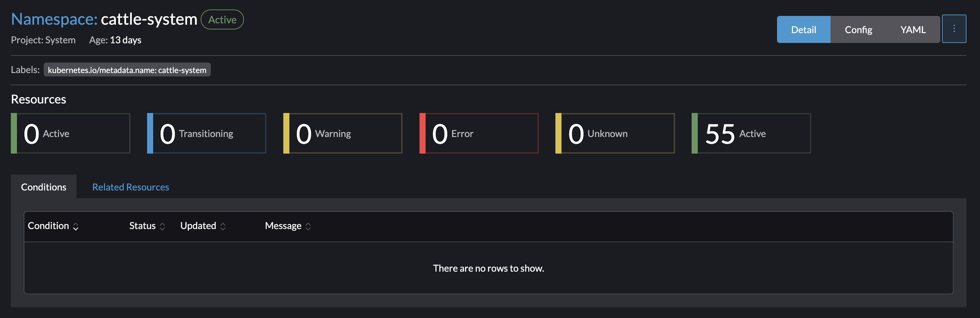
Task: Select the red Error resources counter card
Action: pos(478,133)
